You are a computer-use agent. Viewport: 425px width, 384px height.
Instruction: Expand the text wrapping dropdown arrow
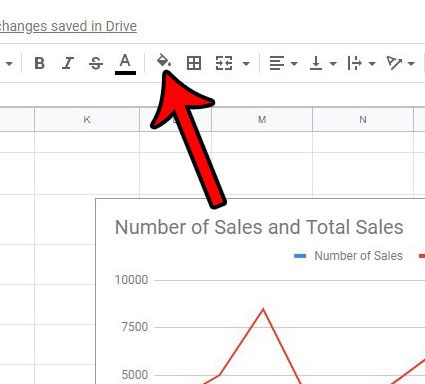coord(372,63)
